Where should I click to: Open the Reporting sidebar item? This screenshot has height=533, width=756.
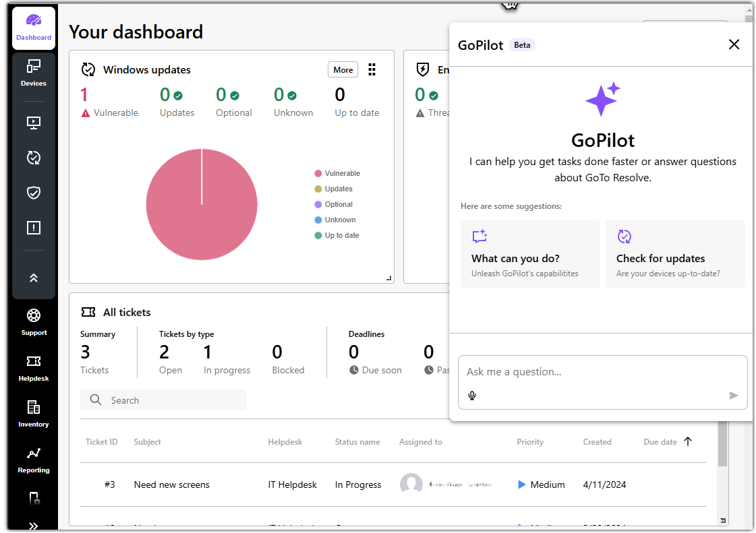(34, 460)
